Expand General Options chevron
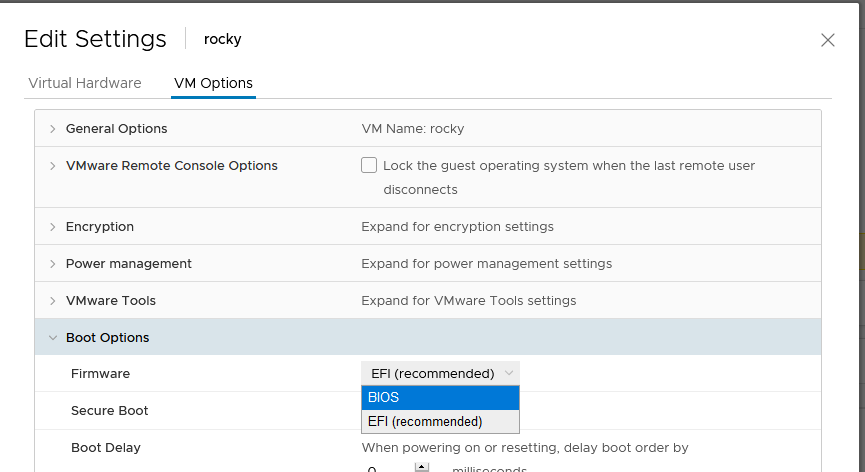 (x=52, y=129)
